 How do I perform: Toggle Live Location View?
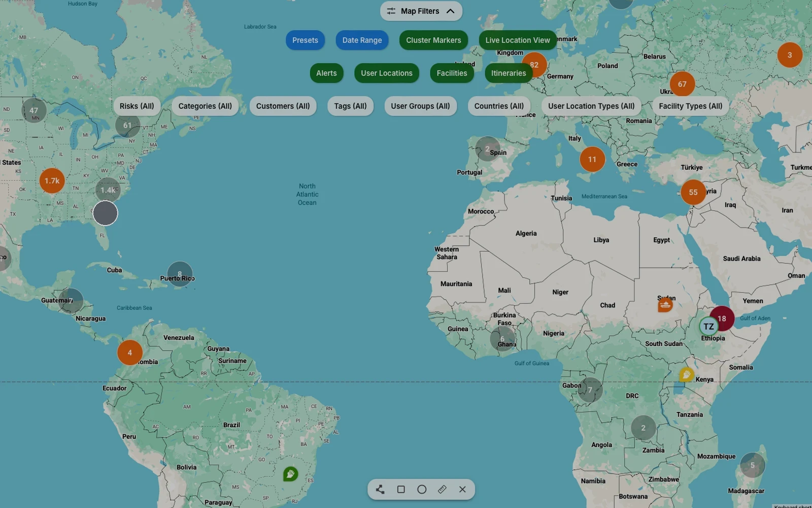[x=518, y=40]
